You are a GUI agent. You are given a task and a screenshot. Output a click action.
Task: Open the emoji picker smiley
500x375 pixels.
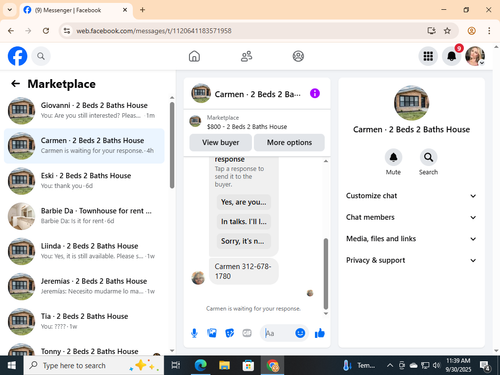[300, 333]
